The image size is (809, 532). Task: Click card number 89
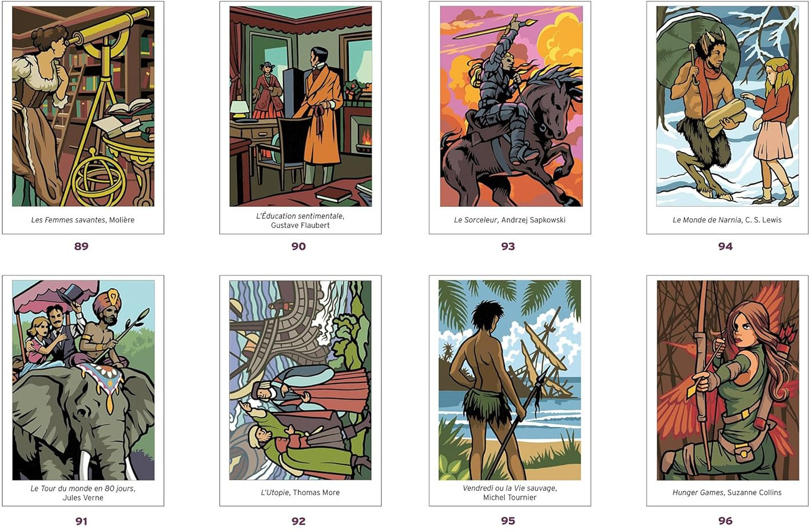pos(81,246)
